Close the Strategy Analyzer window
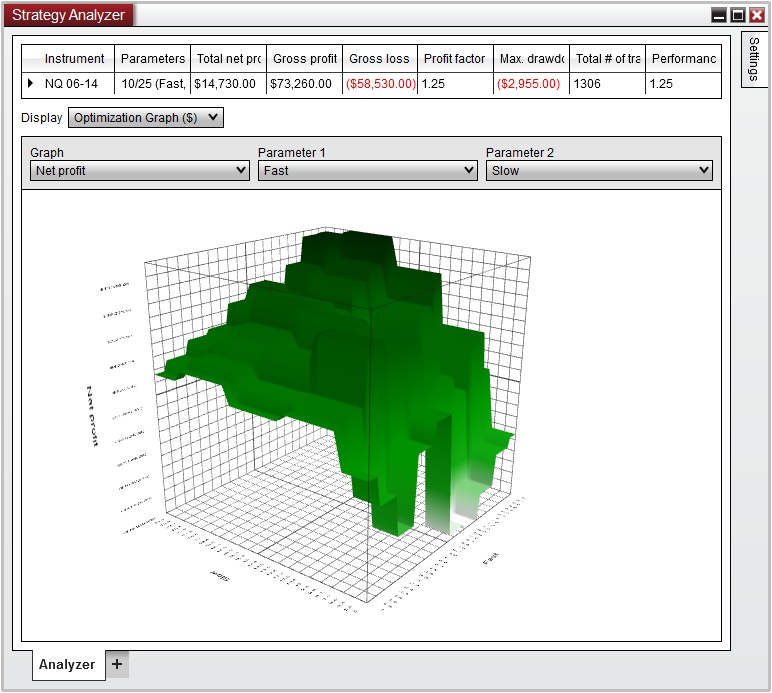 click(x=756, y=15)
